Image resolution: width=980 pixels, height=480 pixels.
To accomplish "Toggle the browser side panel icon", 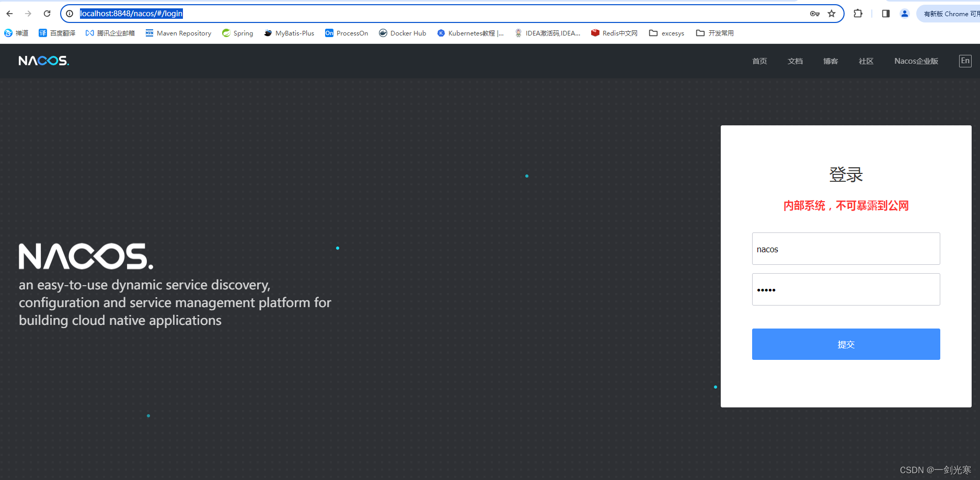I will click(885, 14).
